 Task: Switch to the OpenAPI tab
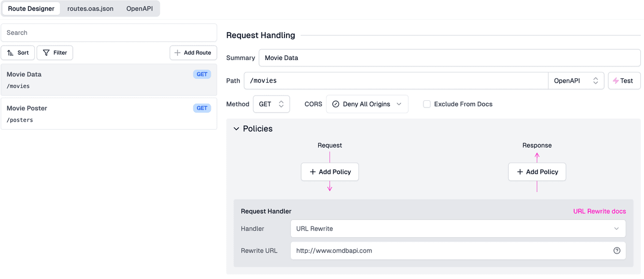click(140, 9)
